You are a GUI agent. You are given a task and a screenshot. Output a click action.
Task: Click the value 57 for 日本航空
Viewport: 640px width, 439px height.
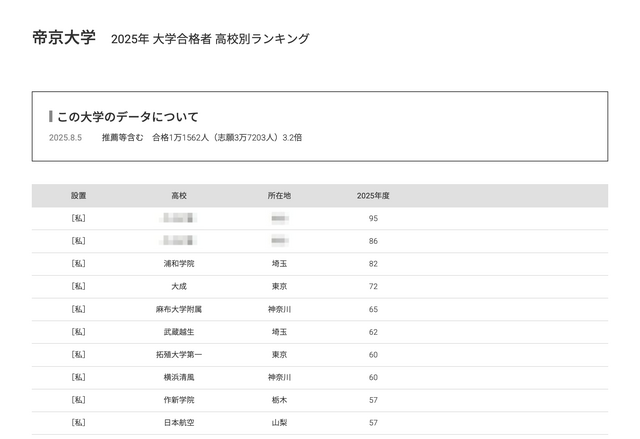coord(373,423)
